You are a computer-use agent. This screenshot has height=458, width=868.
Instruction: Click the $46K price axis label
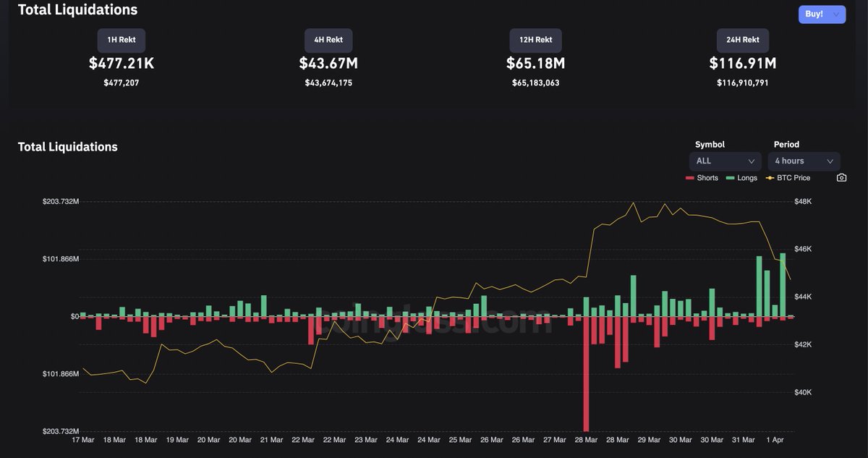coord(804,249)
